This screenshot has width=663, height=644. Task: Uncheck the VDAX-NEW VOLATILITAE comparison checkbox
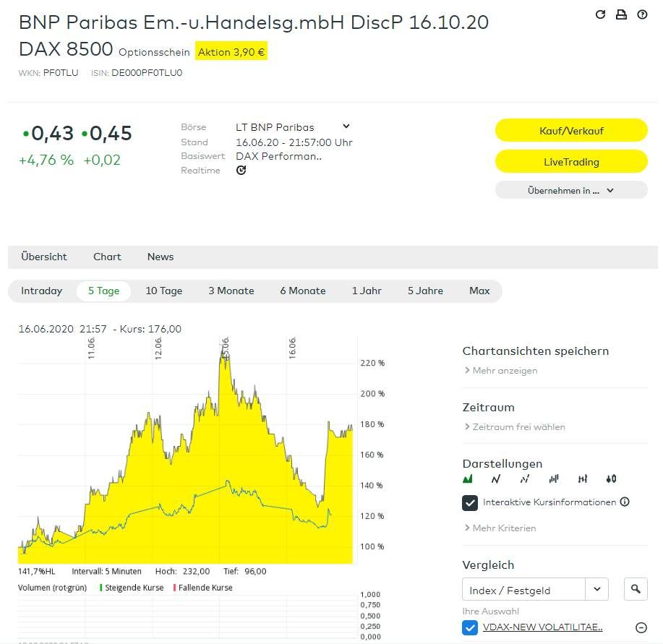[x=470, y=627]
